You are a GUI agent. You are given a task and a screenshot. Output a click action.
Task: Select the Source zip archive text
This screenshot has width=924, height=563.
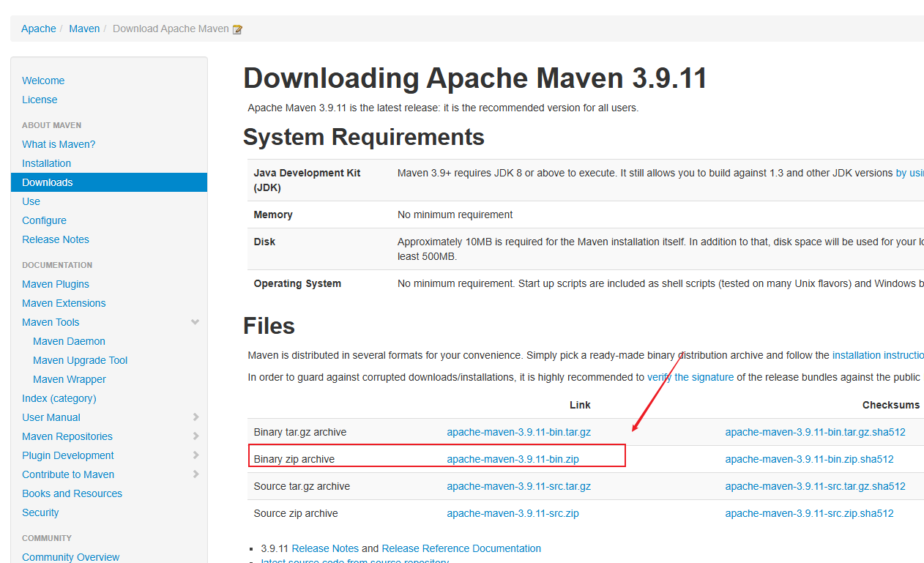pos(296,513)
